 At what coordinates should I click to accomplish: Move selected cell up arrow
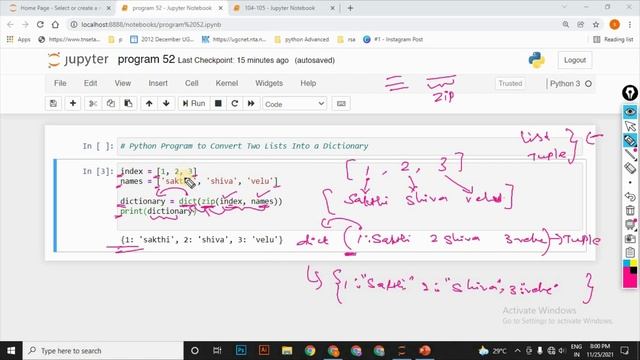coord(149,104)
